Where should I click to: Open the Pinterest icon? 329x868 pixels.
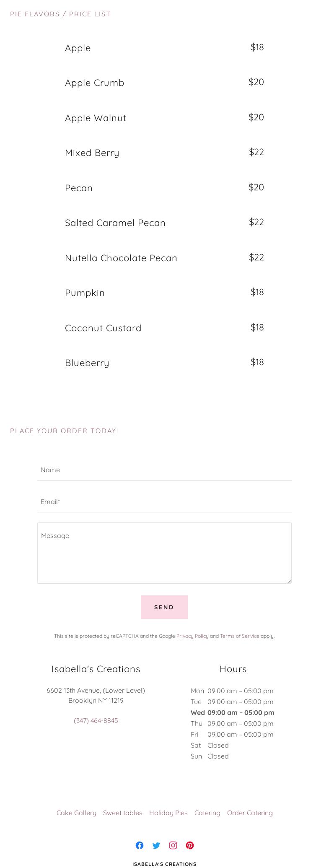tap(190, 845)
